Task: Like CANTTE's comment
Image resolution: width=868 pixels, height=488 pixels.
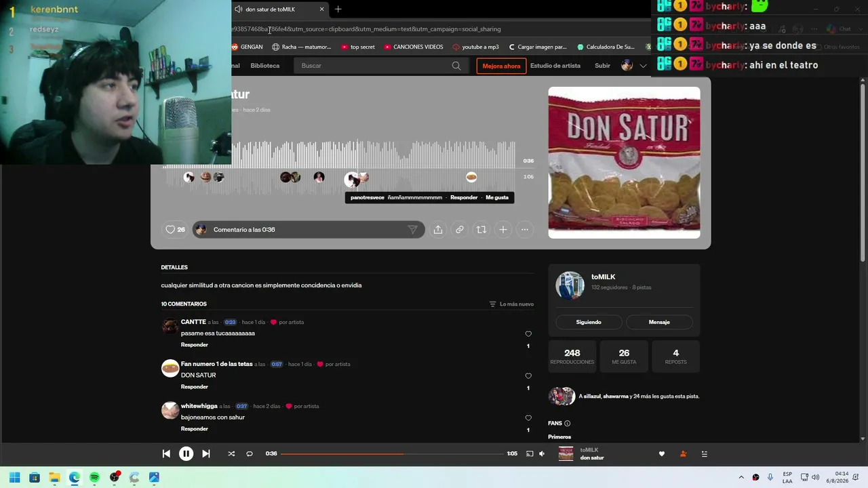Action: [528, 334]
